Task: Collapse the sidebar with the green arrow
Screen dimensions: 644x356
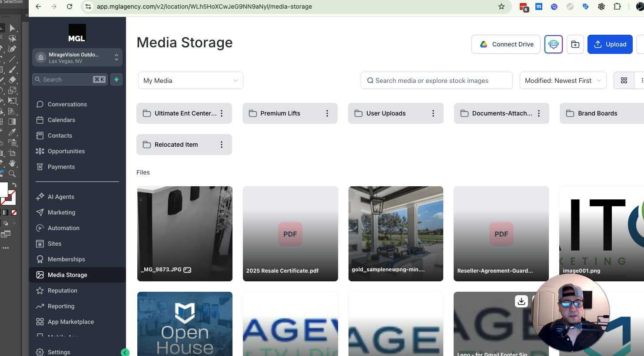Action: [x=125, y=352]
